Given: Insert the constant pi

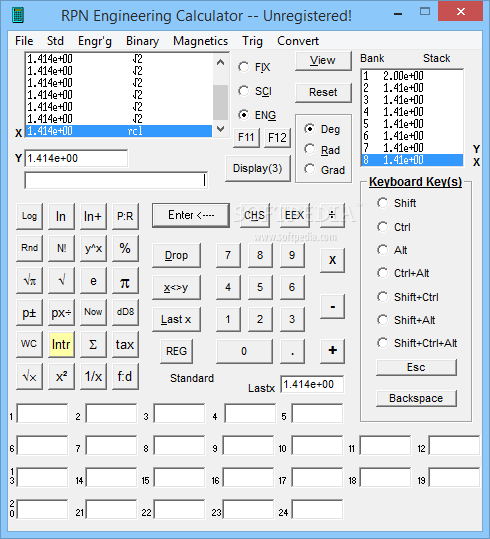Looking at the screenshot, I should (x=125, y=280).
